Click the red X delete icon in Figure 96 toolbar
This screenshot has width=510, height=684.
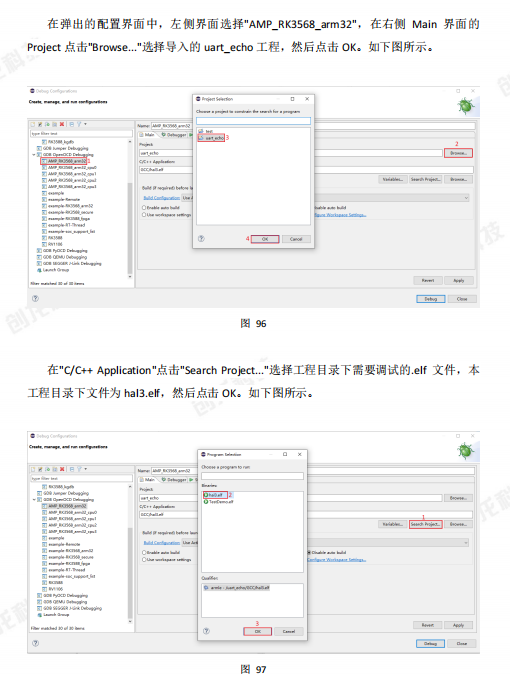point(62,124)
